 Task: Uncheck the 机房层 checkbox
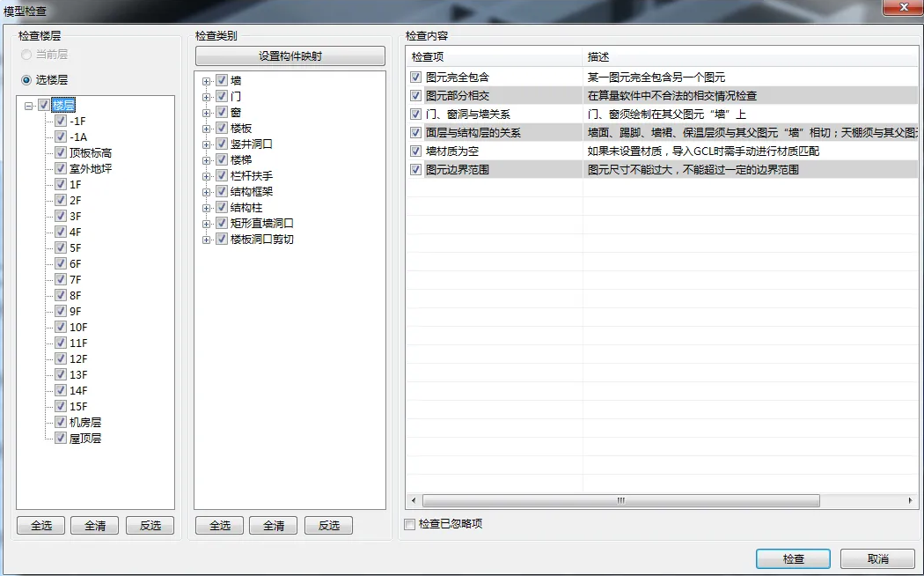click(x=60, y=422)
